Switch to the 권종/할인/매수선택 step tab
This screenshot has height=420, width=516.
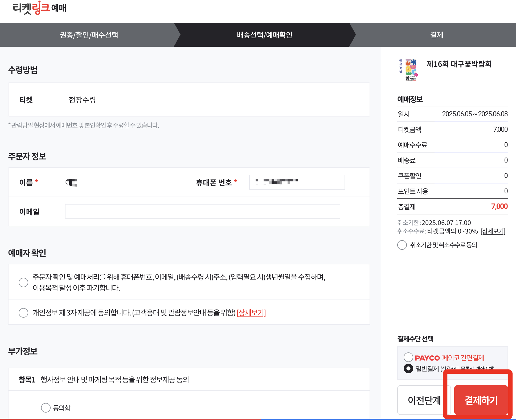pos(89,35)
